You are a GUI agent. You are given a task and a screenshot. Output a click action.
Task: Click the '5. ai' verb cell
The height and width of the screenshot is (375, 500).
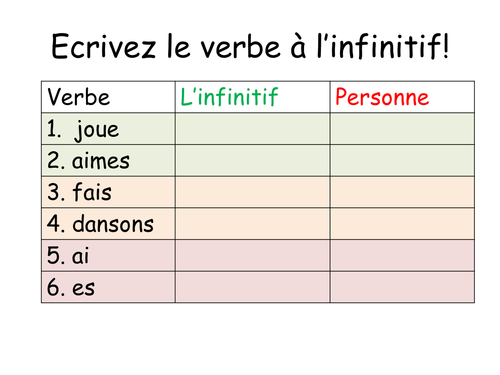coord(108,256)
